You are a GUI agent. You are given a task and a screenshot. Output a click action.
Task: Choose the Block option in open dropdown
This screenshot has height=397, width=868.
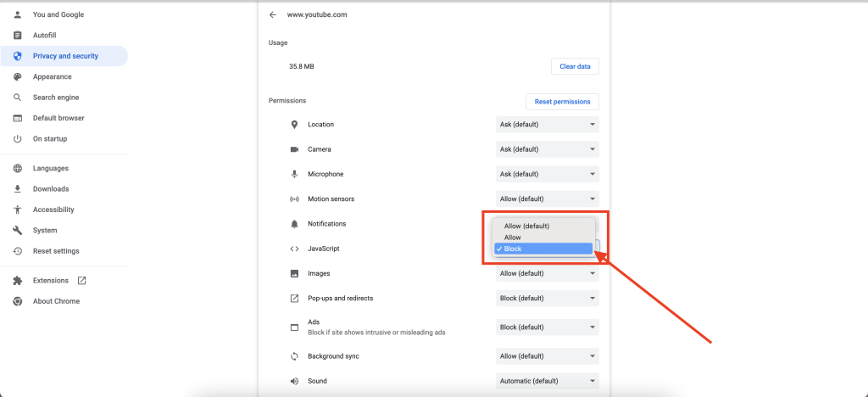[x=542, y=249]
